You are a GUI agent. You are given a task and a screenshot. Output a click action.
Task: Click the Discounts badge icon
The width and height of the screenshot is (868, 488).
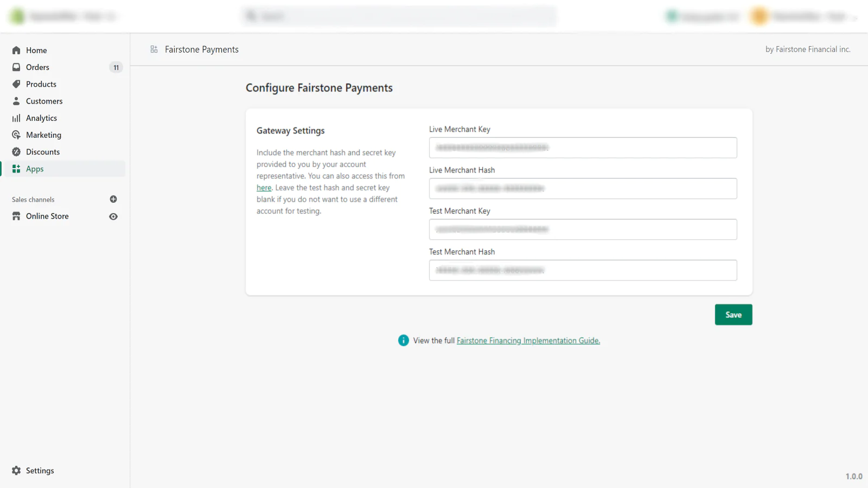tap(16, 152)
